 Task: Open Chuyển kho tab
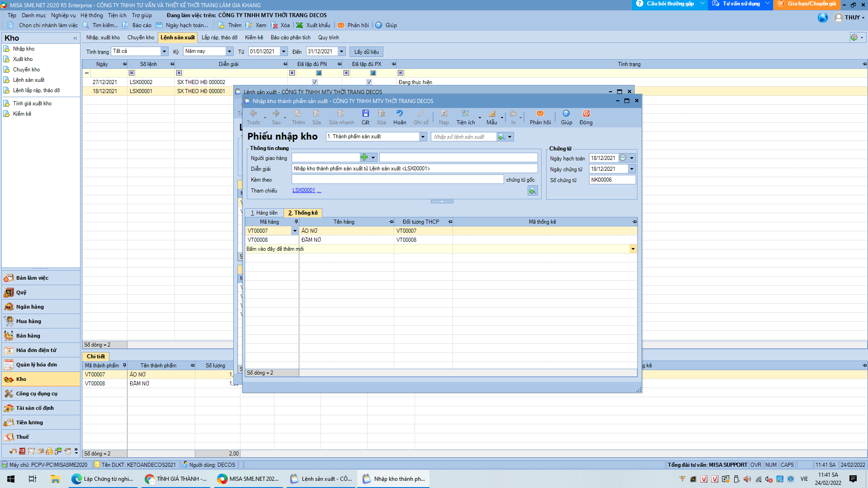click(x=141, y=38)
